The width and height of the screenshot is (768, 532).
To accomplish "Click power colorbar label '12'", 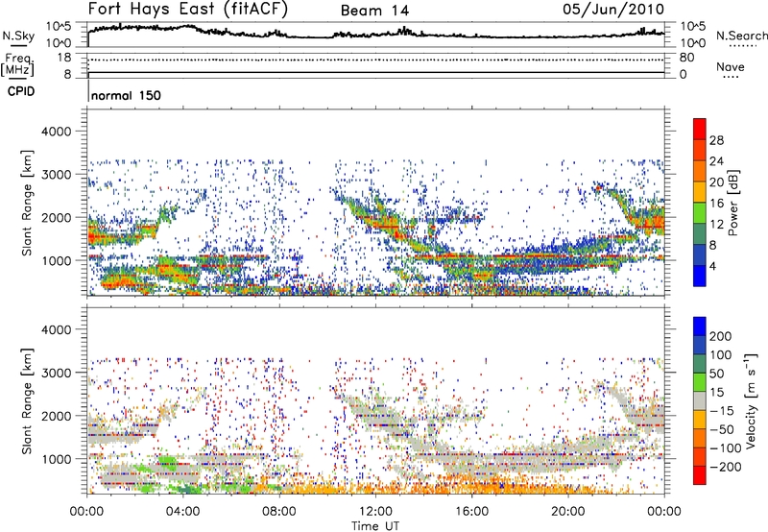I will [716, 225].
